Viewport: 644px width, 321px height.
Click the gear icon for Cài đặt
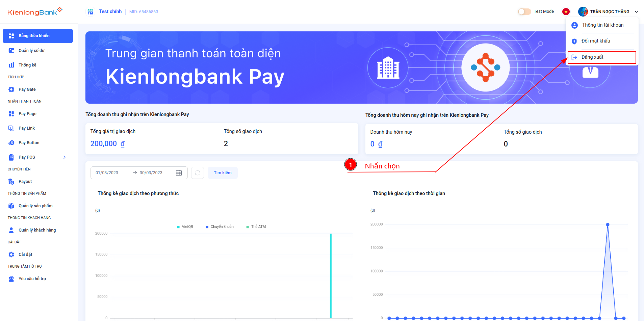pyautogui.click(x=11, y=255)
